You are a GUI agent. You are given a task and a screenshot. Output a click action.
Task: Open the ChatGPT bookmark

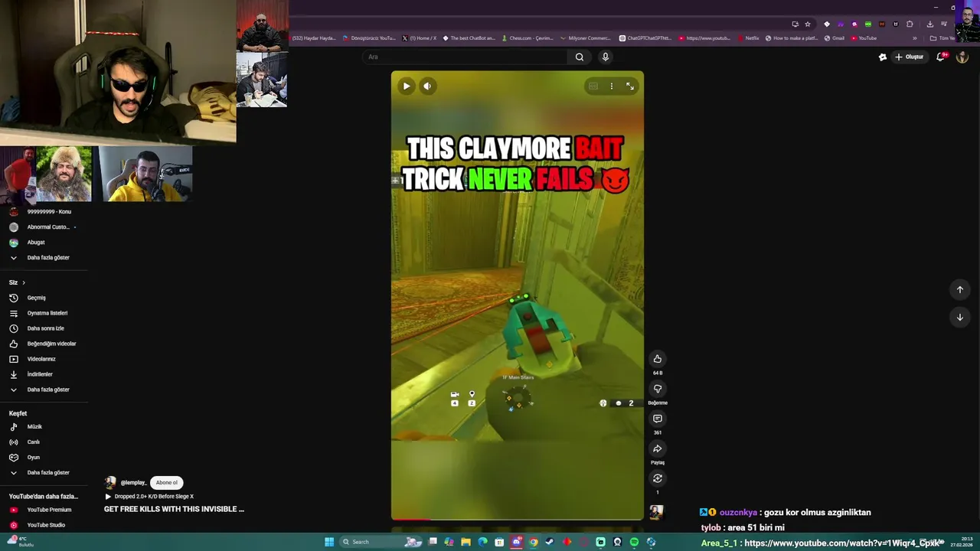point(645,38)
